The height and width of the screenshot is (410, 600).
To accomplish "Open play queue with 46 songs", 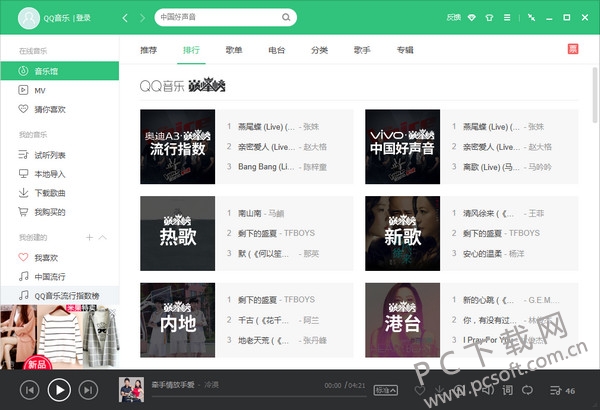I will point(562,390).
